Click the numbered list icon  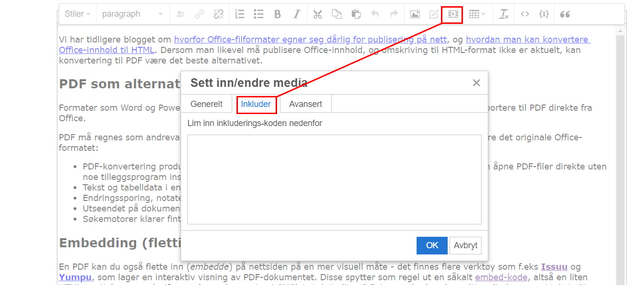(240, 14)
